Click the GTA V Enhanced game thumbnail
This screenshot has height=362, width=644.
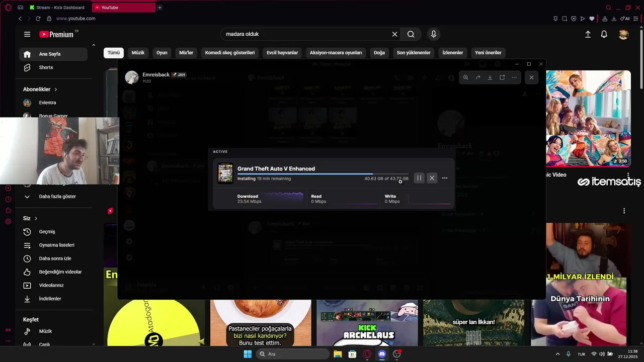coord(225,173)
